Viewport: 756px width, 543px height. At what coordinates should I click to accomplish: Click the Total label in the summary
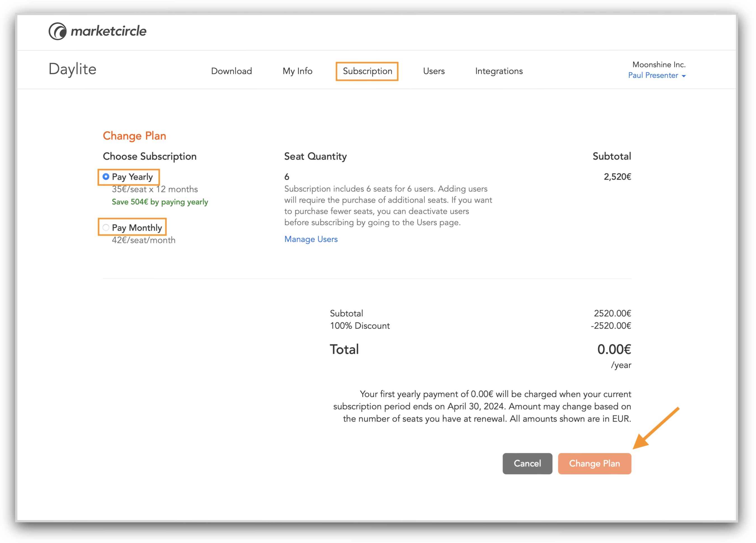(344, 349)
